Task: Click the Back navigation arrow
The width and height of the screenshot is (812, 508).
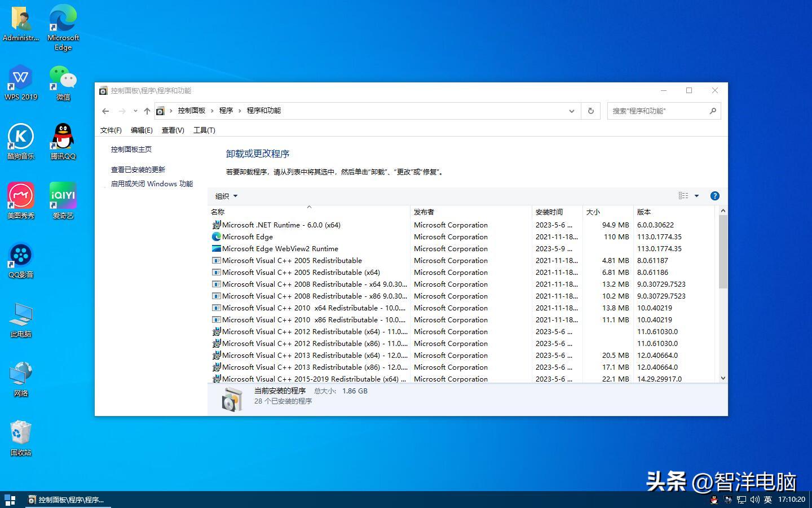Action: click(105, 111)
